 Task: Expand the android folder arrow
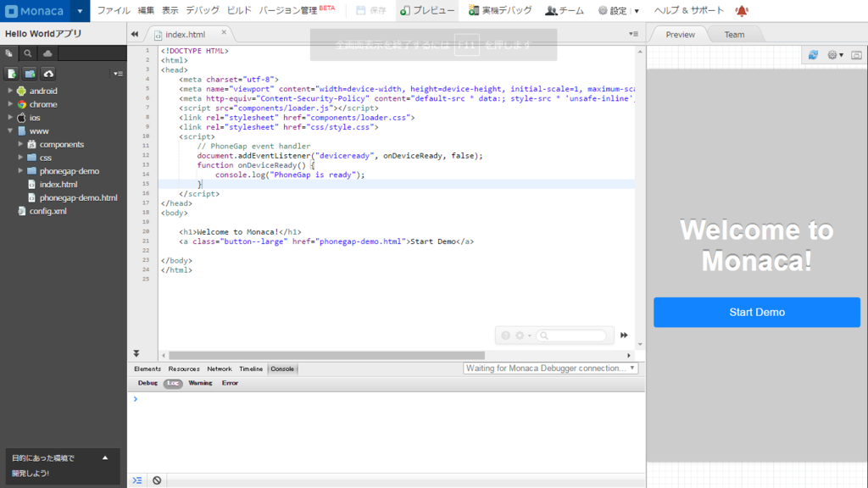pyautogui.click(x=10, y=90)
